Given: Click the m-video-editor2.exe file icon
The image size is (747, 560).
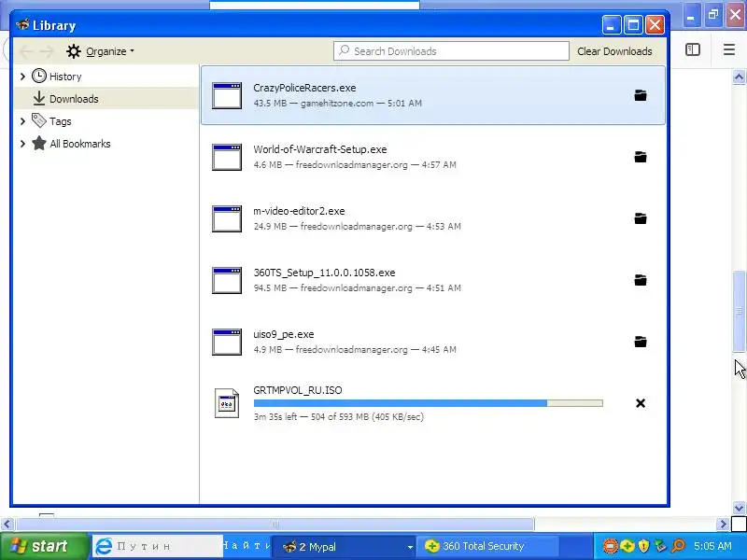Looking at the screenshot, I should [227, 219].
